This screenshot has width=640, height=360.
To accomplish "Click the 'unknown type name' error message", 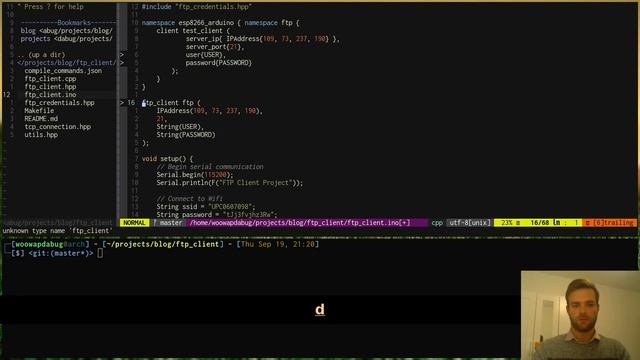I will 58,231.
